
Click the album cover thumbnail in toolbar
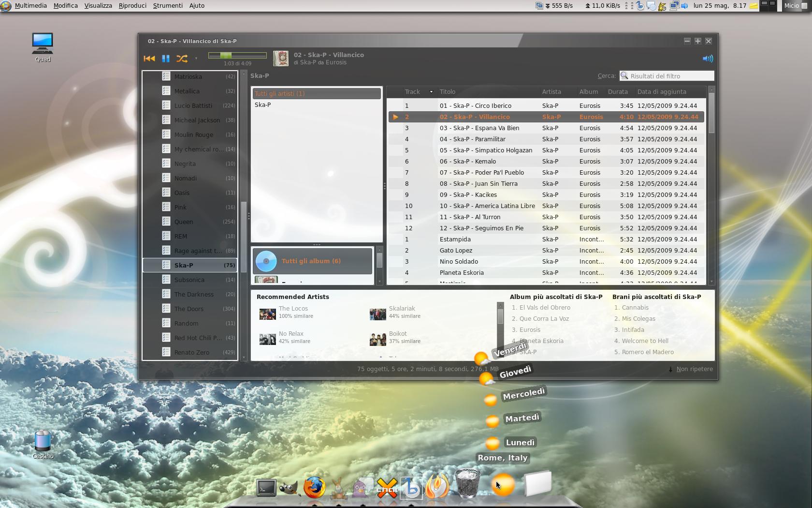point(281,59)
